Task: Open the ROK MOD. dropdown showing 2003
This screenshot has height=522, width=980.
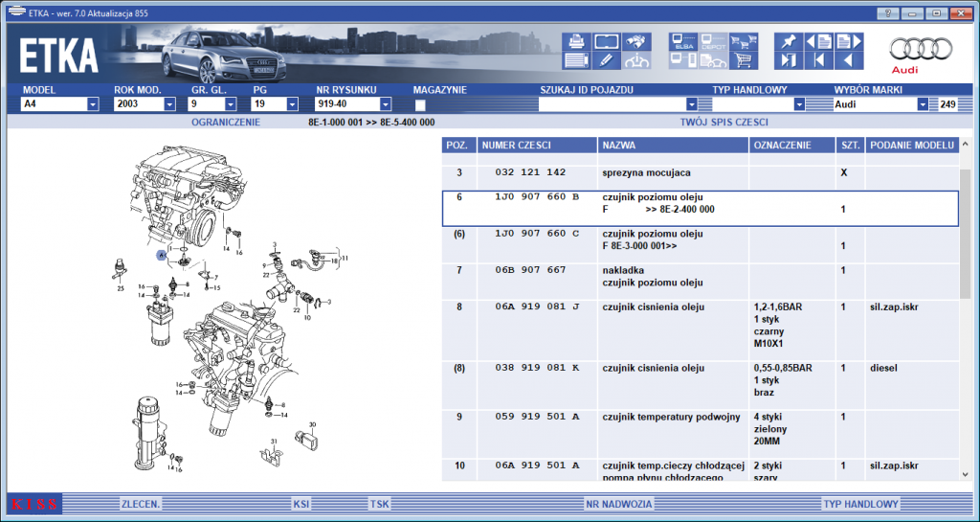Action: click(x=169, y=104)
